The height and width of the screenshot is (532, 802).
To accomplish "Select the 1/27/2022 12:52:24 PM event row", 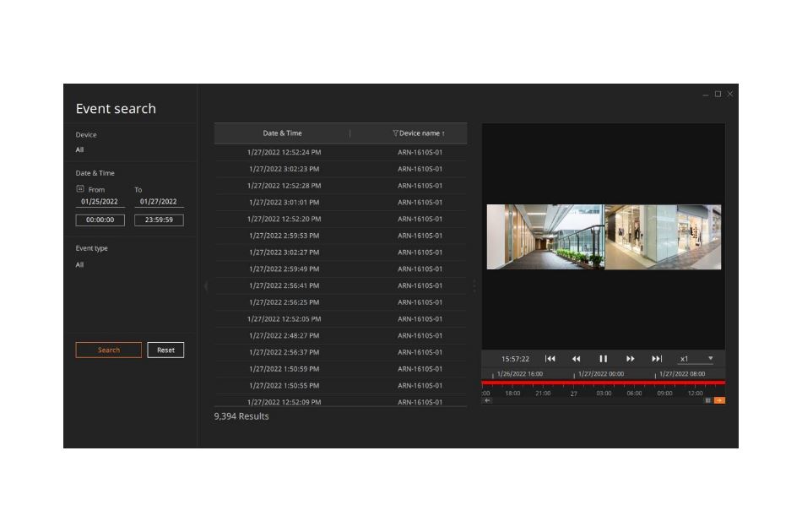I will tap(341, 153).
